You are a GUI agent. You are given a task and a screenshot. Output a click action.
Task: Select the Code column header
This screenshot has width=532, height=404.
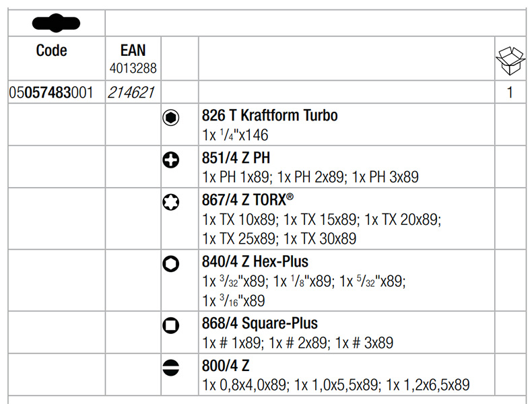coord(52,50)
